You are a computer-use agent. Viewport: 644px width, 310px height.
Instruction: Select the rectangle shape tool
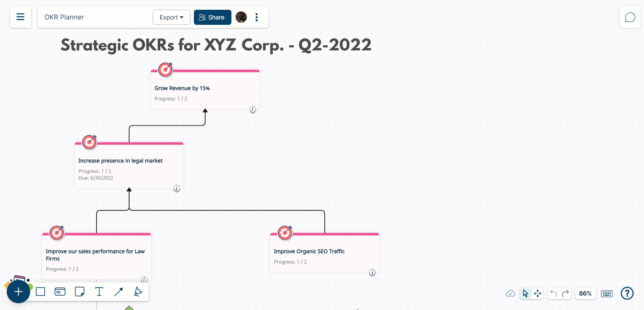[41, 292]
